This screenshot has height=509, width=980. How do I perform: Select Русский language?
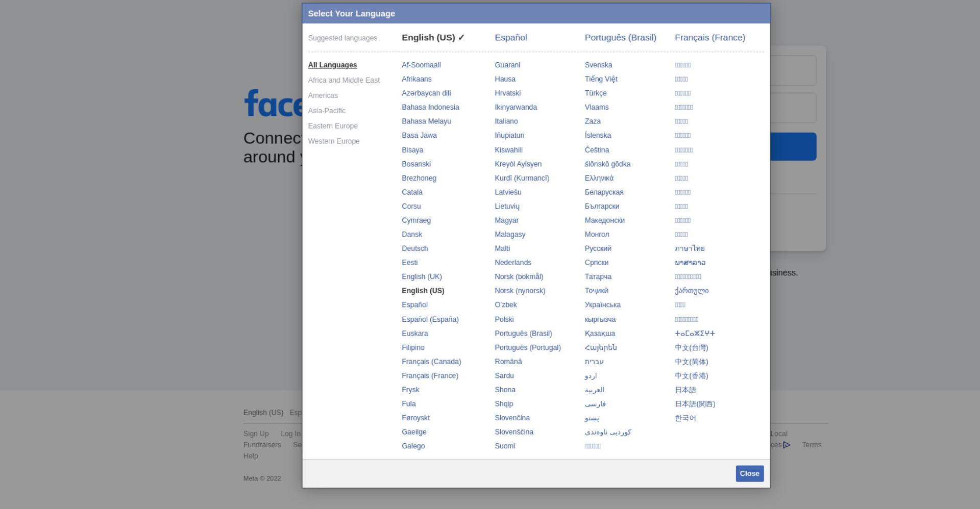tap(598, 248)
